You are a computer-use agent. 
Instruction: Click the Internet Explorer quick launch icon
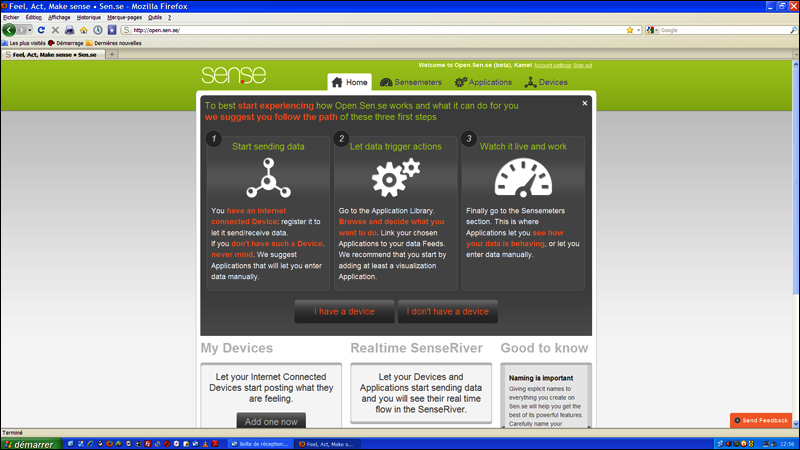[90, 444]
